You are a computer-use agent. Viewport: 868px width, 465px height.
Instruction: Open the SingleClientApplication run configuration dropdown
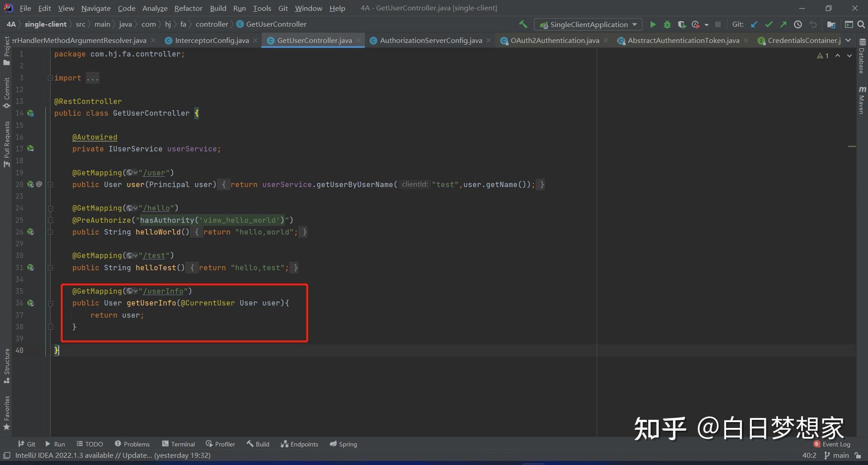pyautogui.click(x=588, y=24)
